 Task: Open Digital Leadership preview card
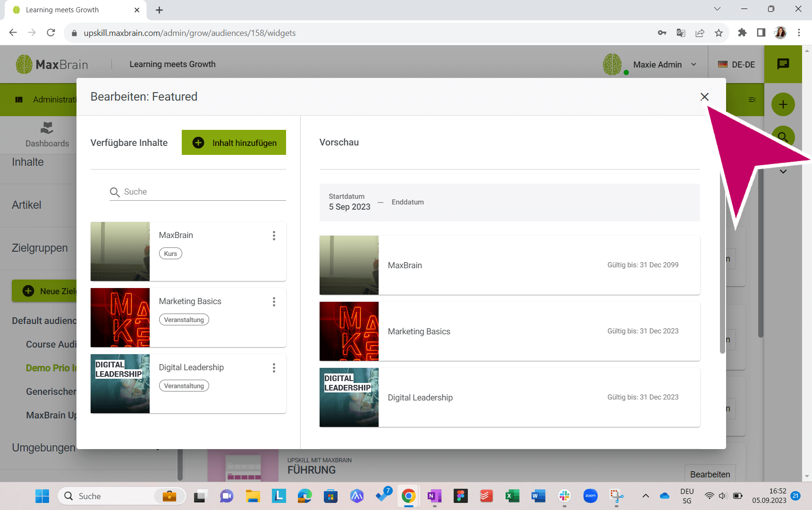[x=509, y=397]
